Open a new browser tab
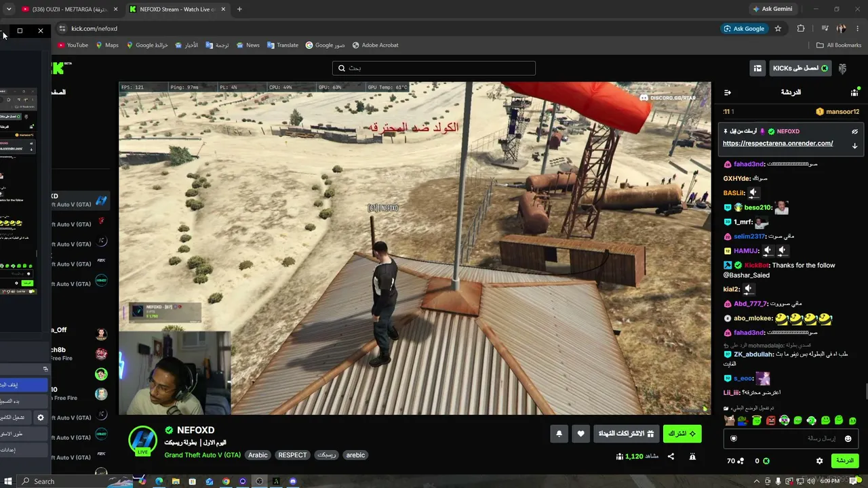This screenshot has width=868, height=488. pyautogui.click(x=239, y=9)
